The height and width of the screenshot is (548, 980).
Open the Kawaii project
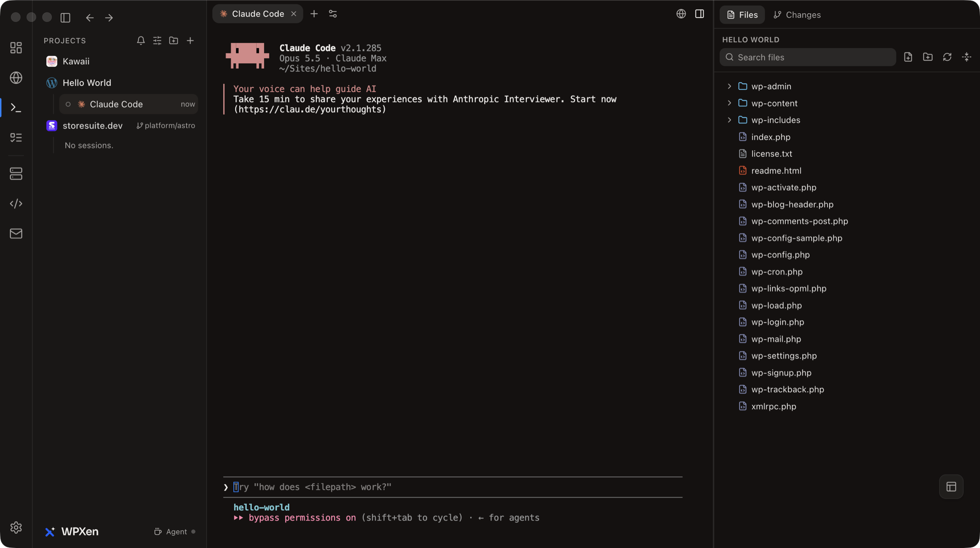pos(76,61)
